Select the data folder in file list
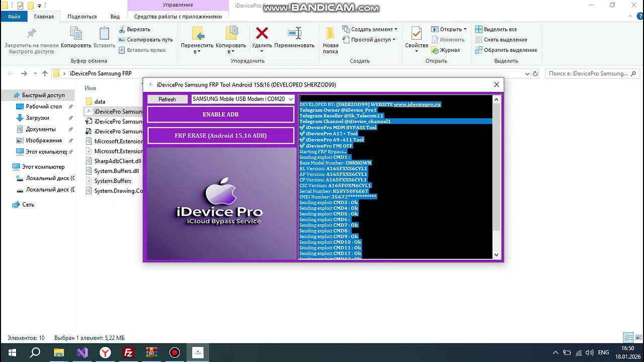This screenshot has height=362, width=644. (x=100, y=102)
